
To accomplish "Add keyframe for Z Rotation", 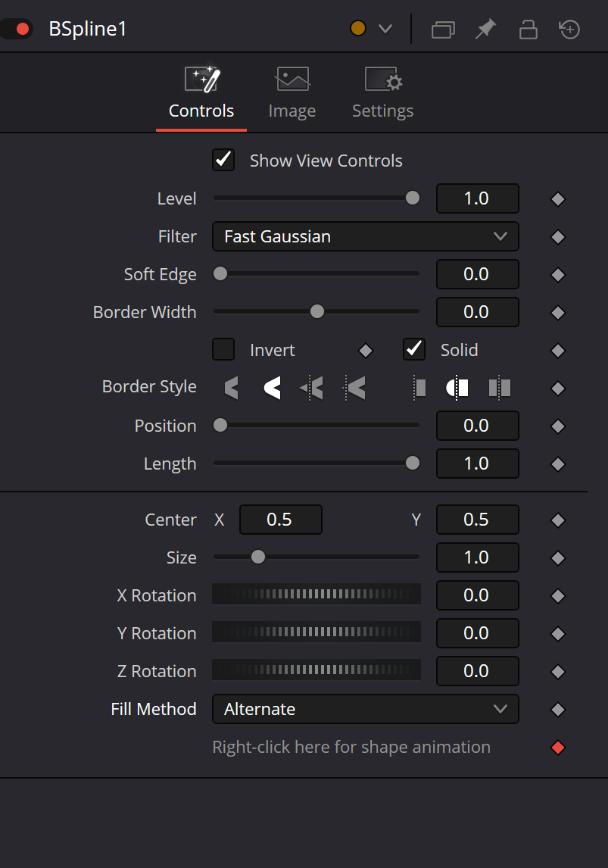I will click(x=558, y=672).
